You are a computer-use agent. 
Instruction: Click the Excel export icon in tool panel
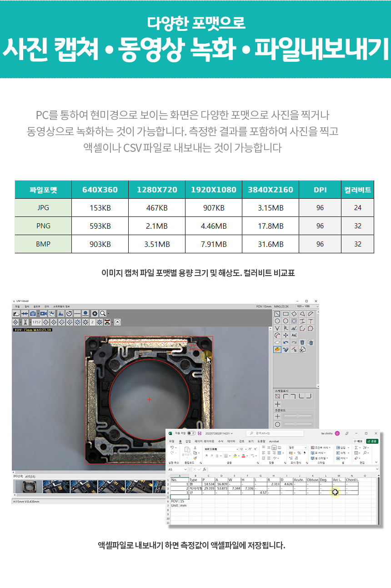pyautogui.click(x=302, y=350)
